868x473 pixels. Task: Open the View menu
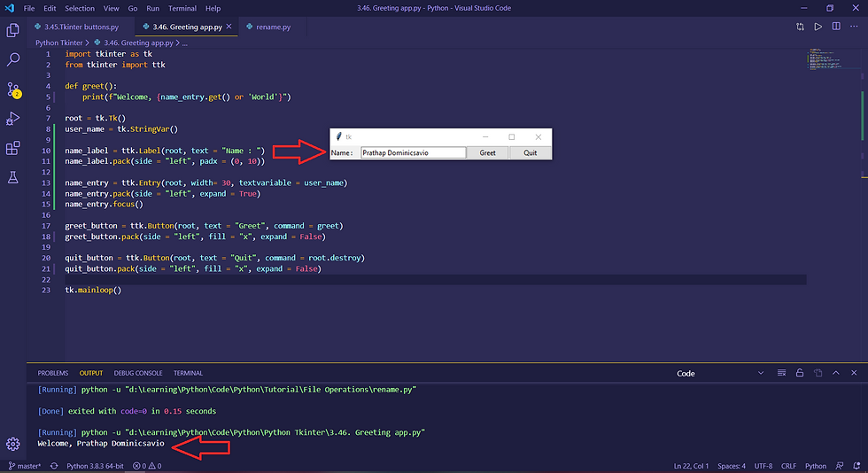pyautogui.click(x=112, y=8)
